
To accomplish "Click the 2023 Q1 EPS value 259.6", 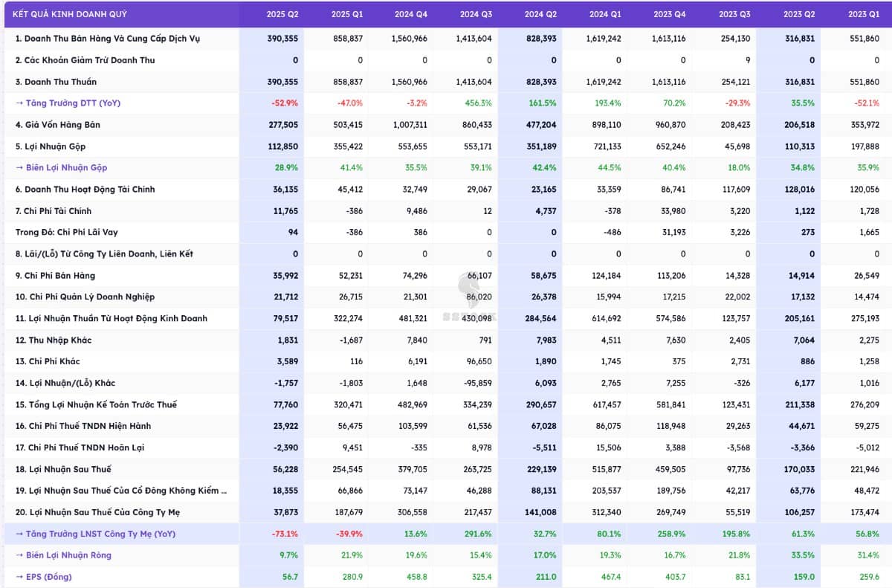I will pyautogui.click(x=866, y=577).
